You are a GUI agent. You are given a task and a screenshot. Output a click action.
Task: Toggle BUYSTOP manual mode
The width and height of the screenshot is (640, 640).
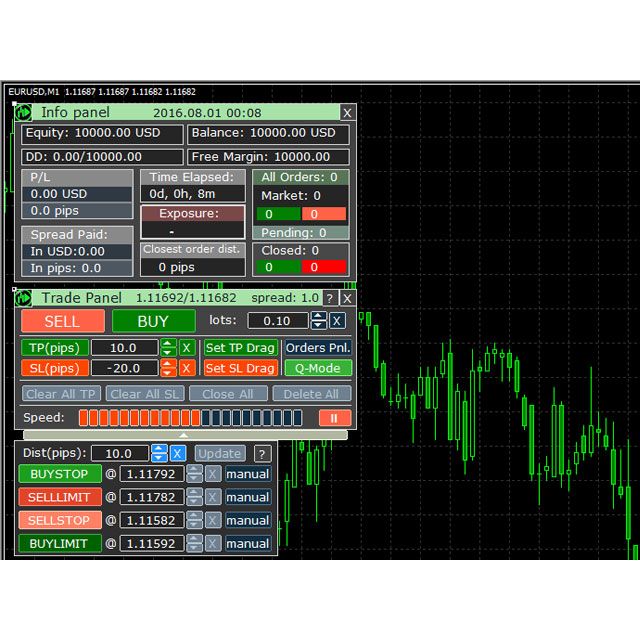coord(248,474)
